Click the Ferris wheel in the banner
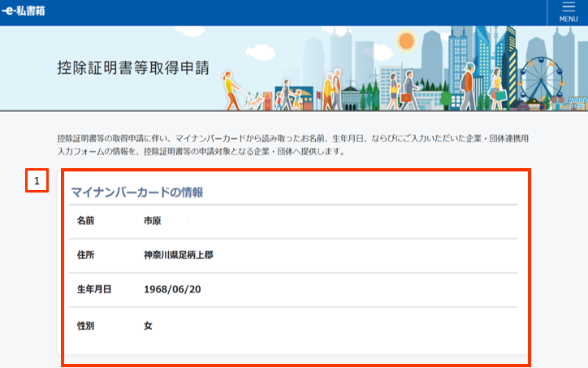 tap(539, 80)
